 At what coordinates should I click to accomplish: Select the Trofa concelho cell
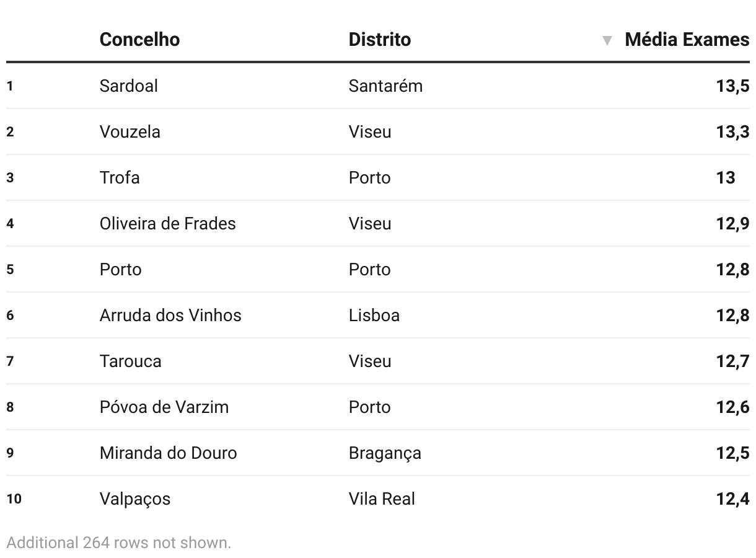point(120,177)
